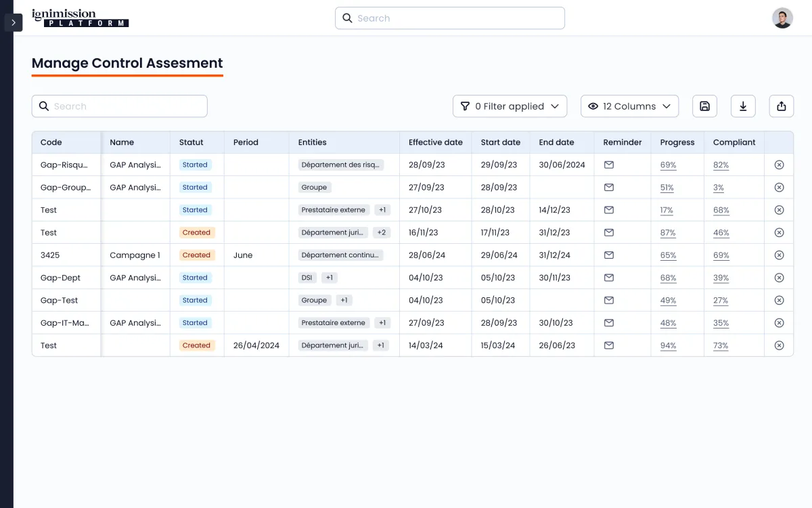Click the Statut column header
Screen dimensions: 812x508
tap(191, 142)
